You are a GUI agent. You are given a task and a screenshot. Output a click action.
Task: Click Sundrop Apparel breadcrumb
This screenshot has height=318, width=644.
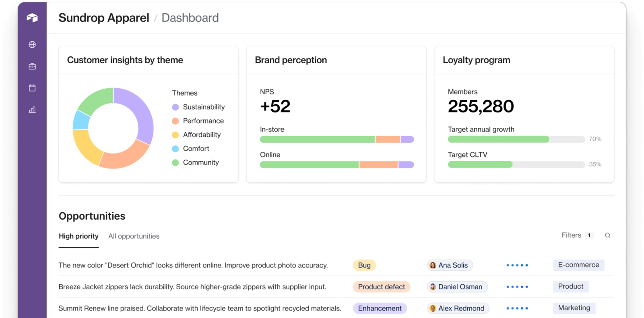tap(104, 18)
